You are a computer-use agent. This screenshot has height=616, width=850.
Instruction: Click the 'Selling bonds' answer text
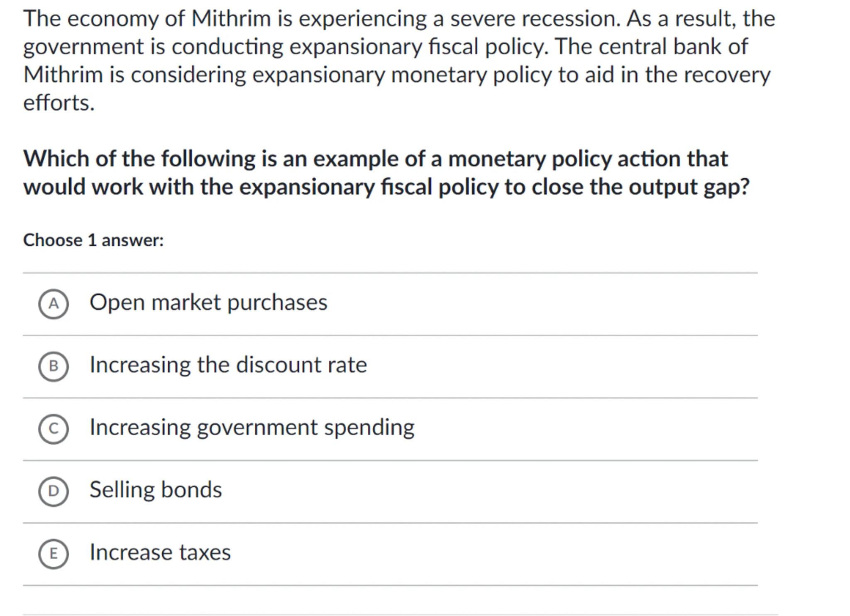[x=156, y=490]
